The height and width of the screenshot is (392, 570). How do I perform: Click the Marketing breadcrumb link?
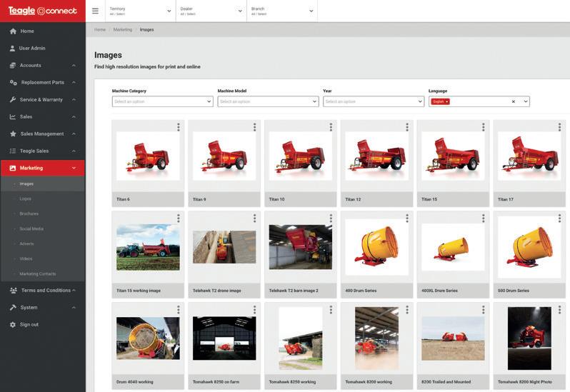click(x=123, y=30)
